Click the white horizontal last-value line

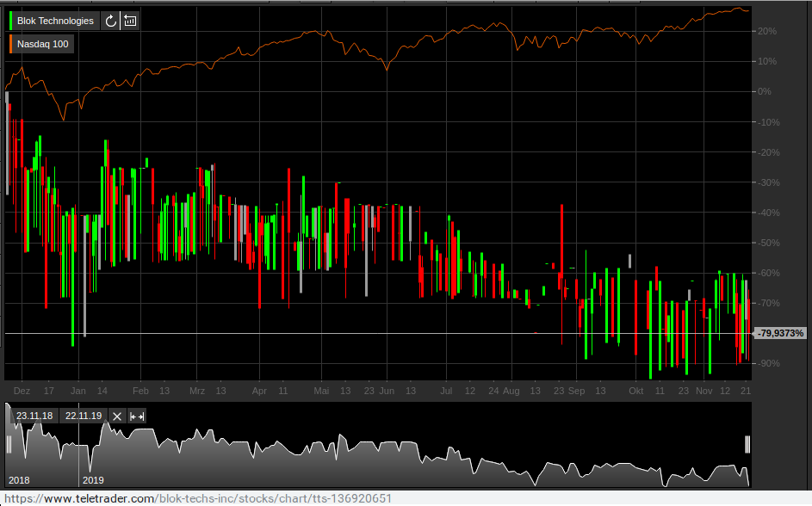378,334
